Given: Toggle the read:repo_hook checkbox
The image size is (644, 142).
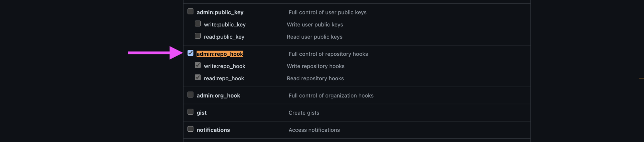Looking at the screenshot, I should [x=198, y=77].
